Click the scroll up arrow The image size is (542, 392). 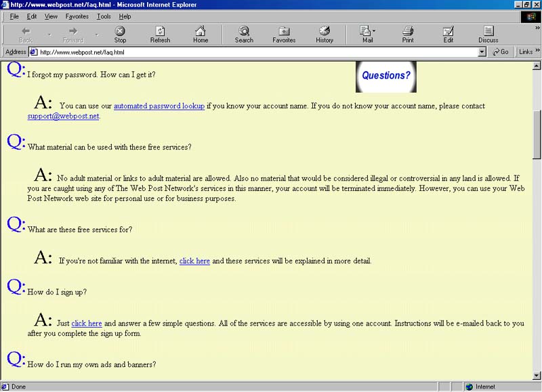coord(537,66)
